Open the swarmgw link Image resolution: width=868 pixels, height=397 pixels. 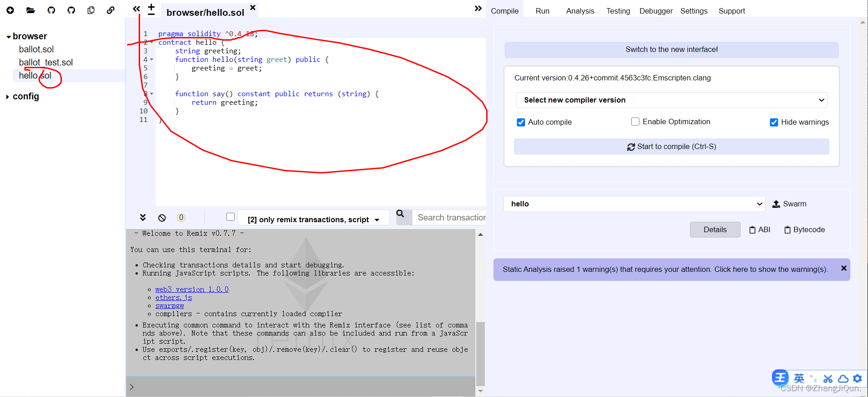tap(169, 306)
